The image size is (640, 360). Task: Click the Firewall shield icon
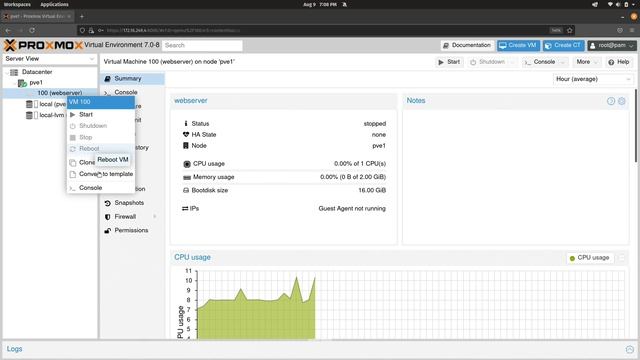pos(107,217)
